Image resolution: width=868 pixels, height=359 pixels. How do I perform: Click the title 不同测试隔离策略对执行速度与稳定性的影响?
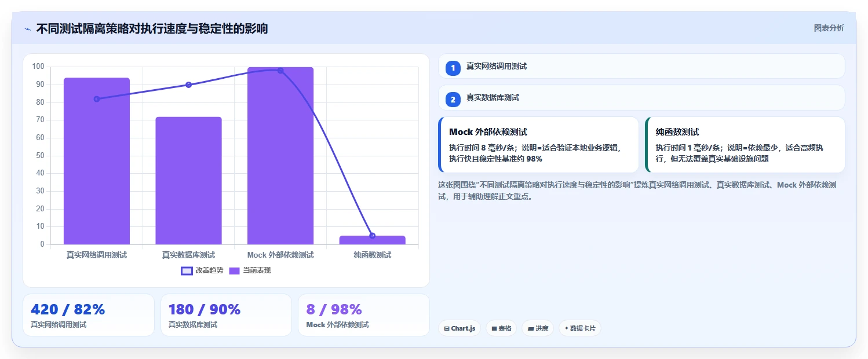click(x=152, y=29)
